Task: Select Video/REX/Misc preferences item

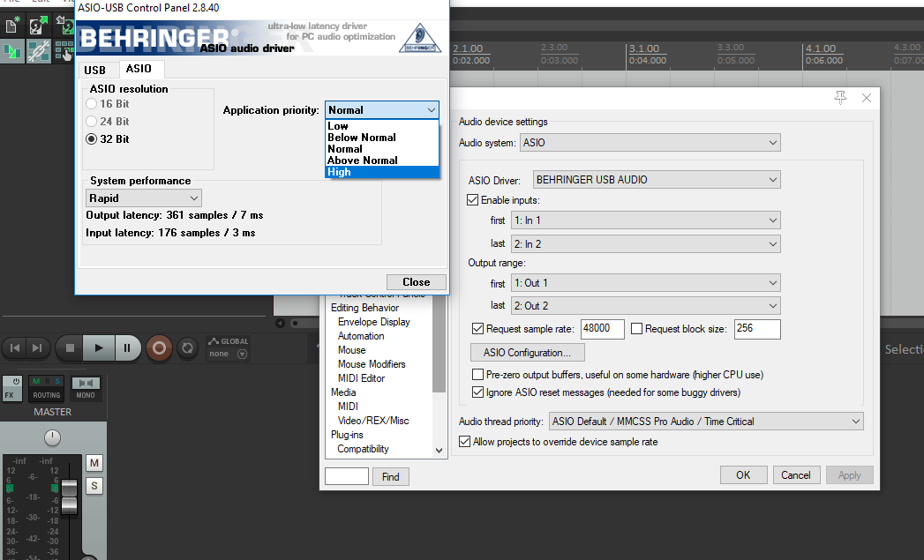Action: (373, 421)
